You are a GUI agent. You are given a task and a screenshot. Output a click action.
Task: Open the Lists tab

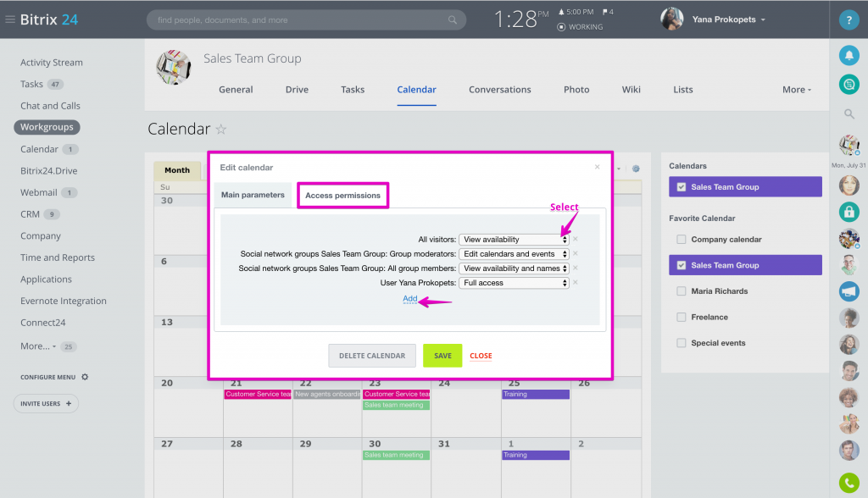(x=682, y=90)
